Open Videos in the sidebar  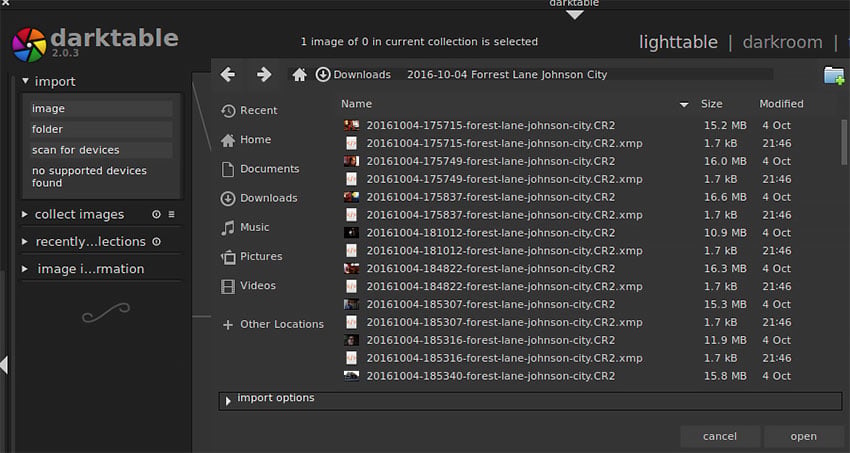[x=248, y=286]
